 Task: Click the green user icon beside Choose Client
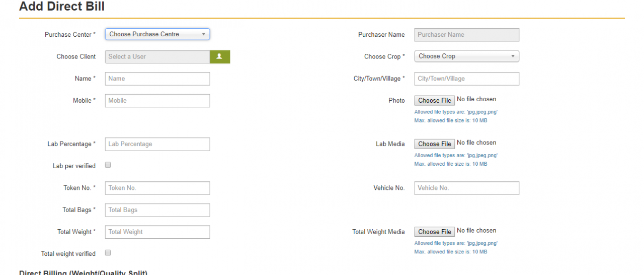(x=219, y=57)
